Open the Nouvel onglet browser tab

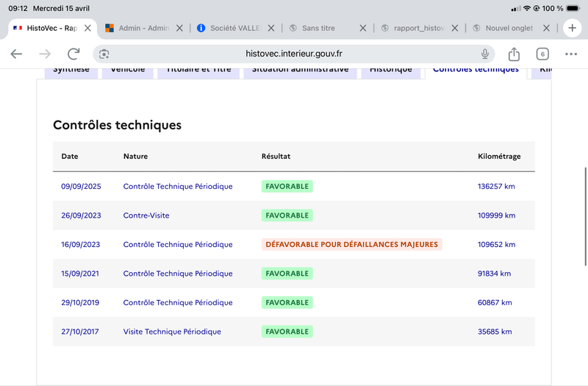coord(504,28)
